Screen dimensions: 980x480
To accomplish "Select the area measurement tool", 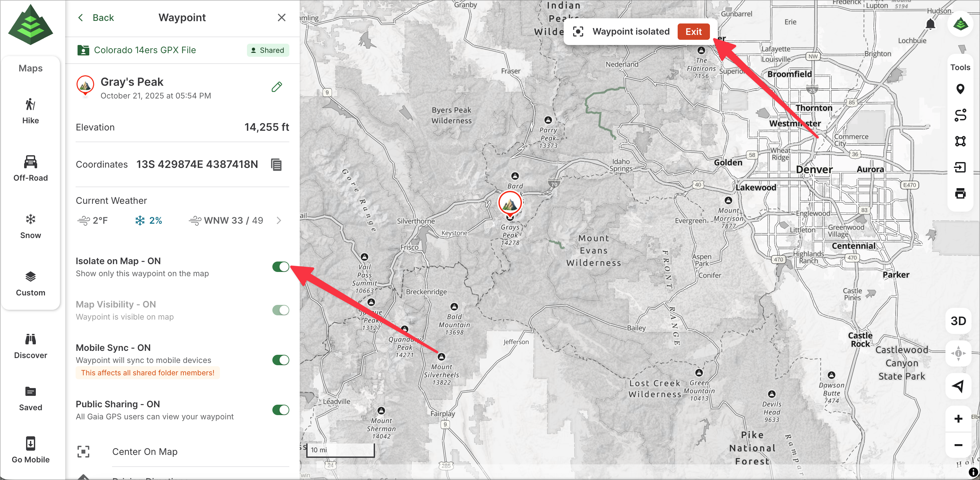I will click(x=960, y=141).
